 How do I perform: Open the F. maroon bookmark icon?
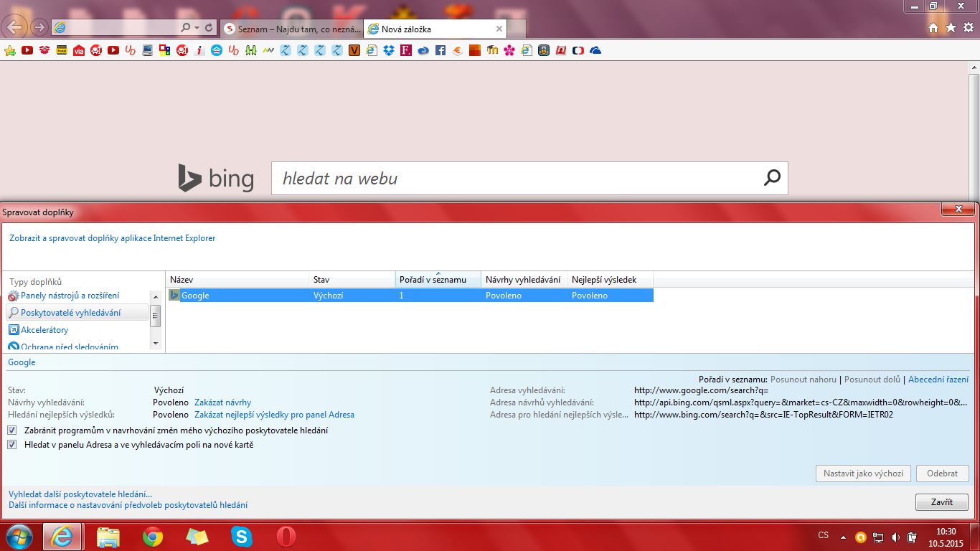(406, 51)
